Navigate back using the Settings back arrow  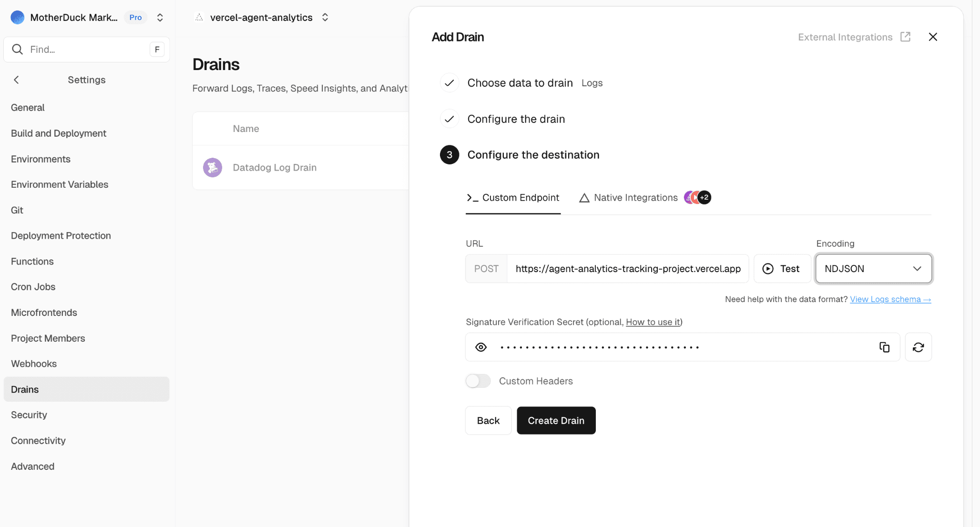pos(16,80)
